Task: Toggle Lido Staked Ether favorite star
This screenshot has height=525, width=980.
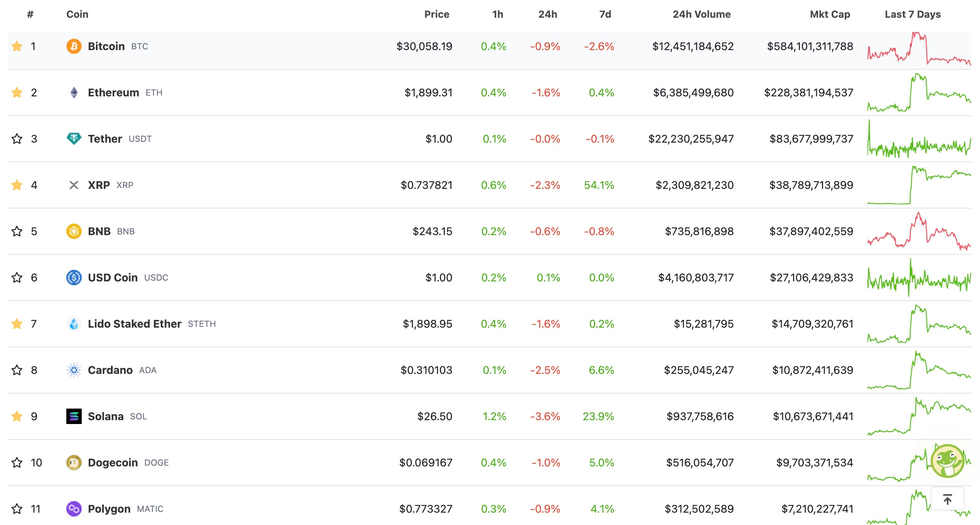Action: point(17,324)
